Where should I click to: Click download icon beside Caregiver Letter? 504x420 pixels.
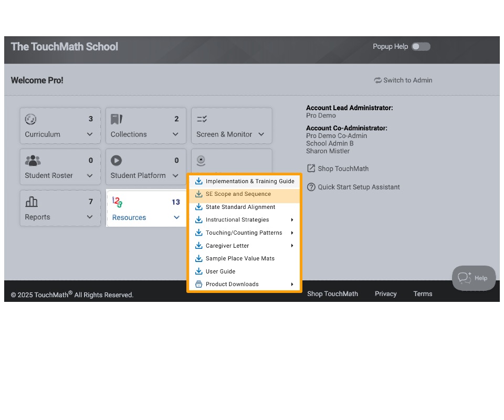[199, 246]
